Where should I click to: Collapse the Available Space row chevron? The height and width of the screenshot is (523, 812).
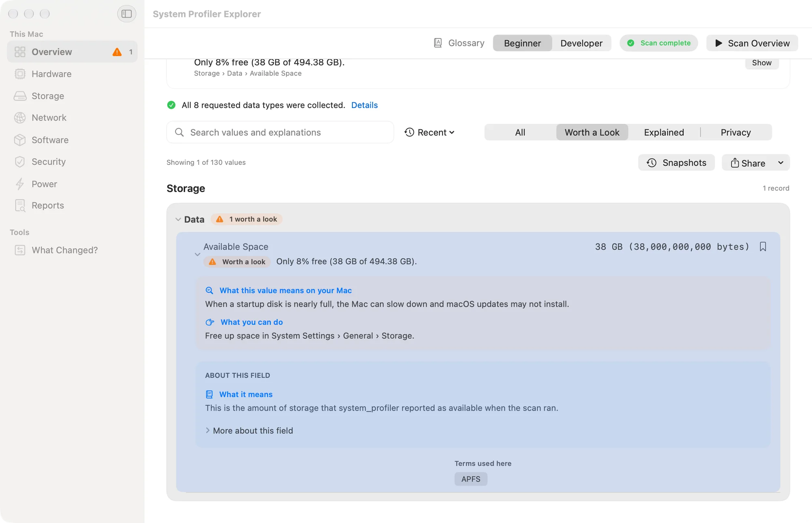pyautogui.click(x=197, y=255)
